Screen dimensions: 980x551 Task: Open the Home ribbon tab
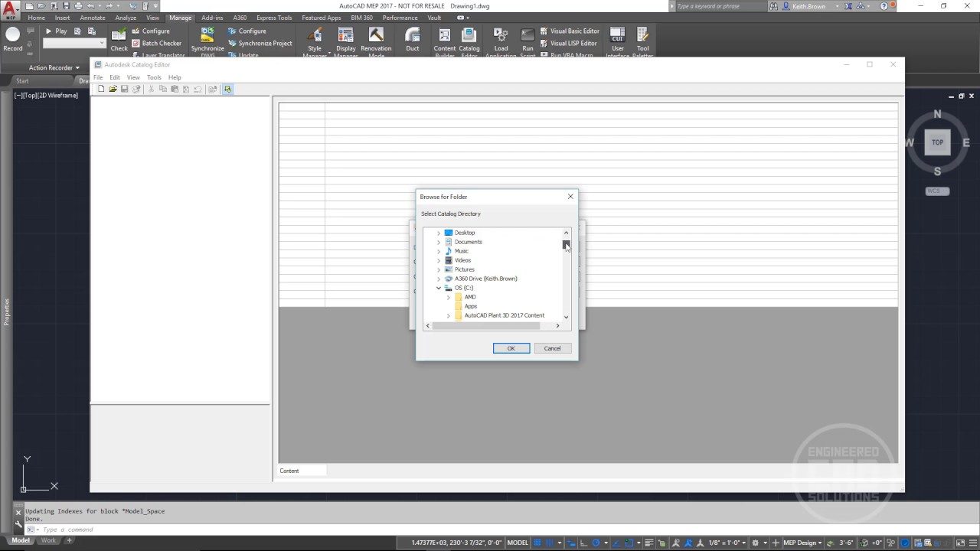(37, 18)
